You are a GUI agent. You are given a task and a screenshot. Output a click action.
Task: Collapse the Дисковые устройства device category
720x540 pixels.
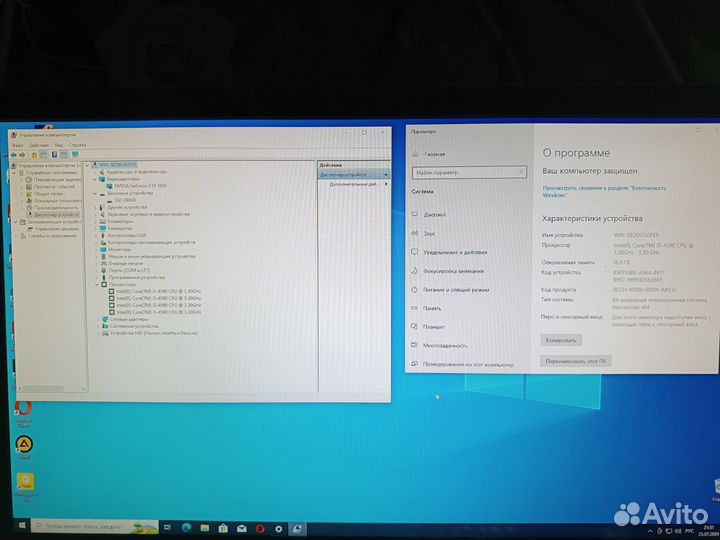click(x=95, y=193)
